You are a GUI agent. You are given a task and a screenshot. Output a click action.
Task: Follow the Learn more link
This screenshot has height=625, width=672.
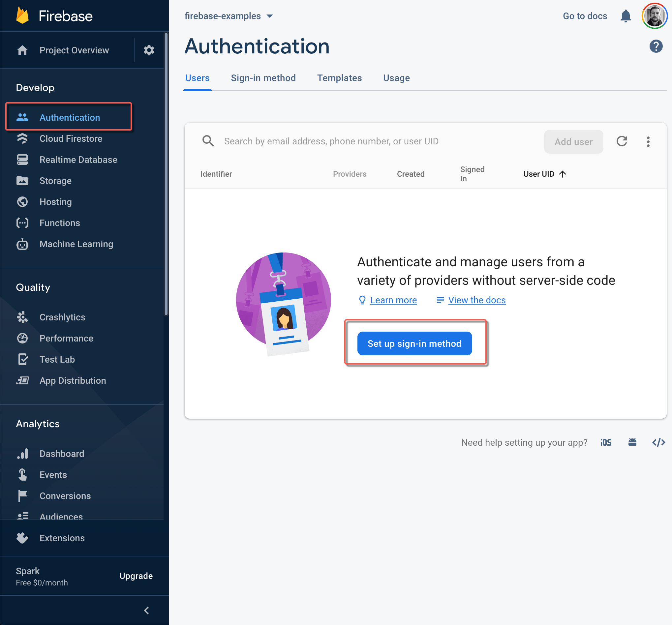[393, 300]
